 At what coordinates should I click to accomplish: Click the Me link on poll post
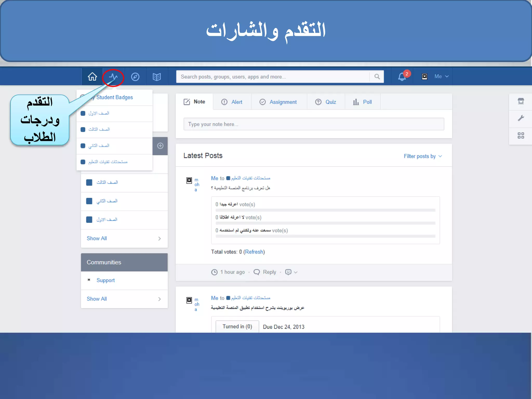tap(214, 178)
